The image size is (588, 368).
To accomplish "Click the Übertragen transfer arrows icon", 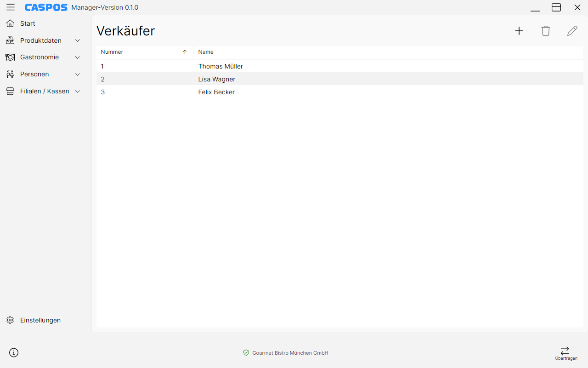I will (565, 351).
